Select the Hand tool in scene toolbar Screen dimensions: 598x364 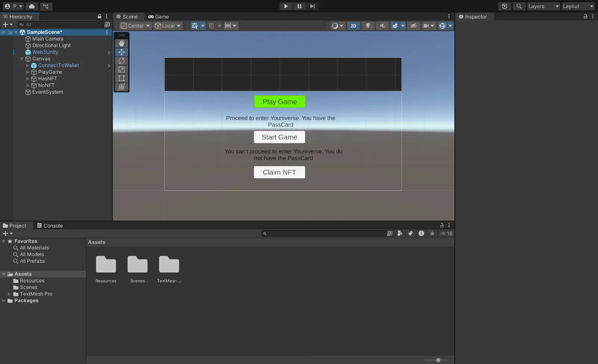click(121, 43)
